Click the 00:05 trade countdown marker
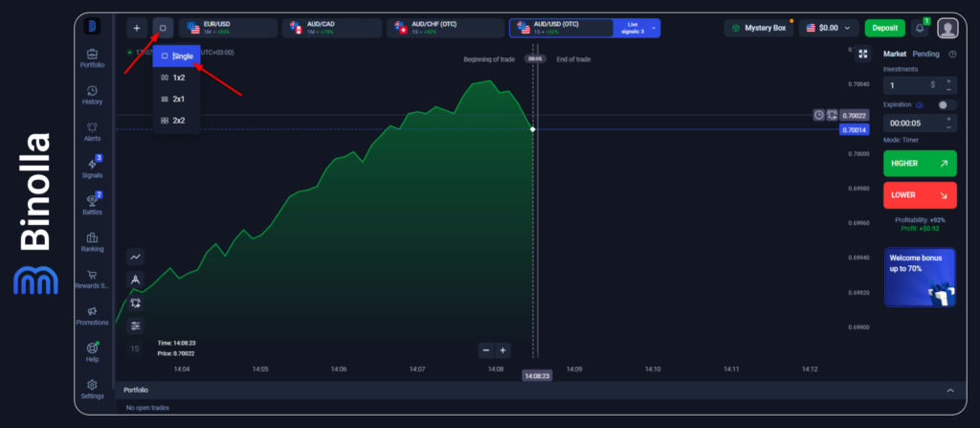 pyautogui.click(x=535, y=58)
